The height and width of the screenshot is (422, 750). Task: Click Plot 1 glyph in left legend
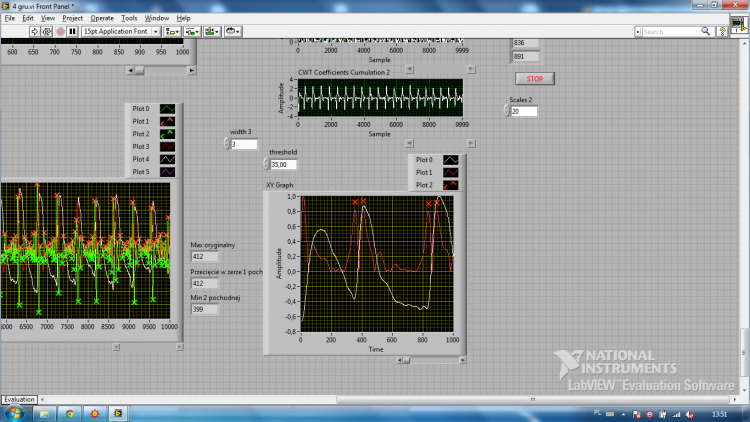point(167,122)
